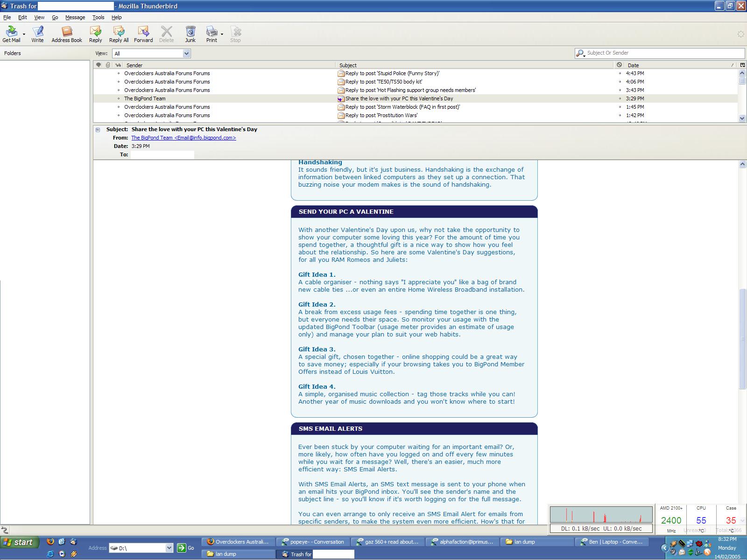Open the View menu
747x560 pixels.
click(39, 17)
